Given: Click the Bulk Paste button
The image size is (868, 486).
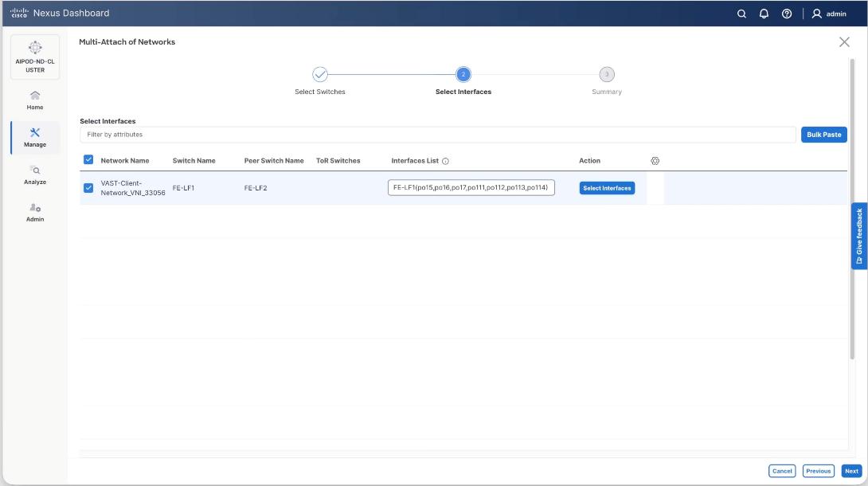Looking at the screenshot, I should (x=824, y=134).
